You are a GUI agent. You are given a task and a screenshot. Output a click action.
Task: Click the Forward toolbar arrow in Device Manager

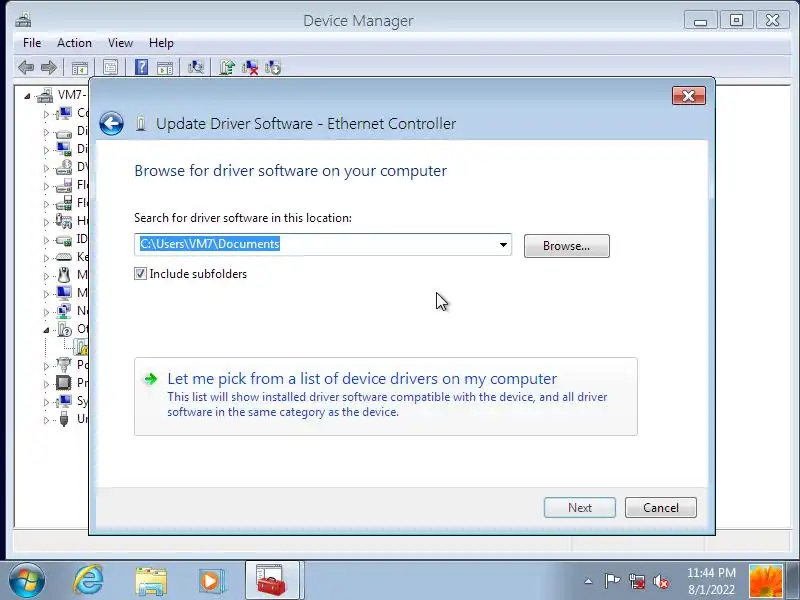[49, 67]
